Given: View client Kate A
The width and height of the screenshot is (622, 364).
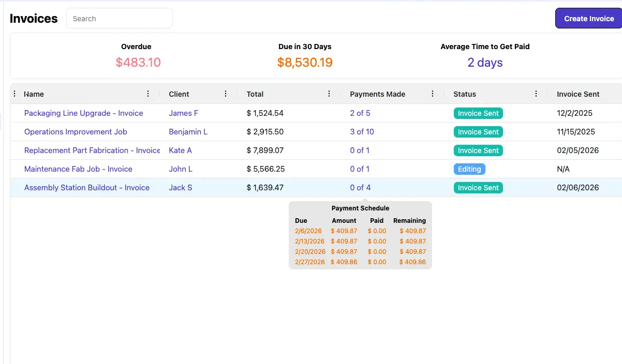Looking at the screenshot, I should pyautogui.click(x=180, y=150).
